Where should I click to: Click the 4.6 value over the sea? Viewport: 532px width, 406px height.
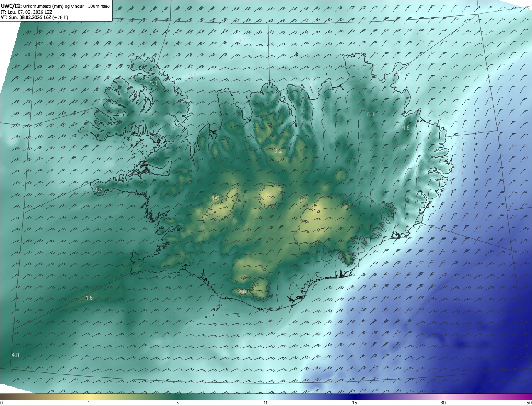click(x=89, y=298)
